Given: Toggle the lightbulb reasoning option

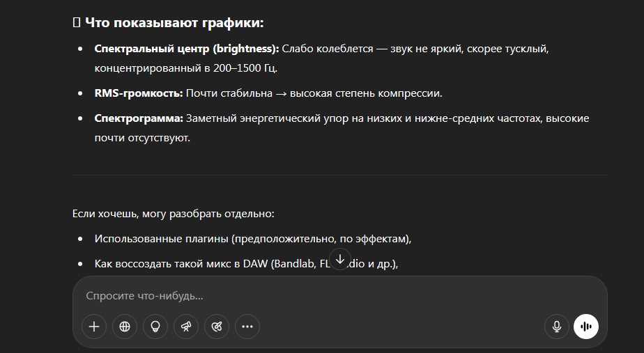Looking at the screenshot, I should (x=155, y=327).
